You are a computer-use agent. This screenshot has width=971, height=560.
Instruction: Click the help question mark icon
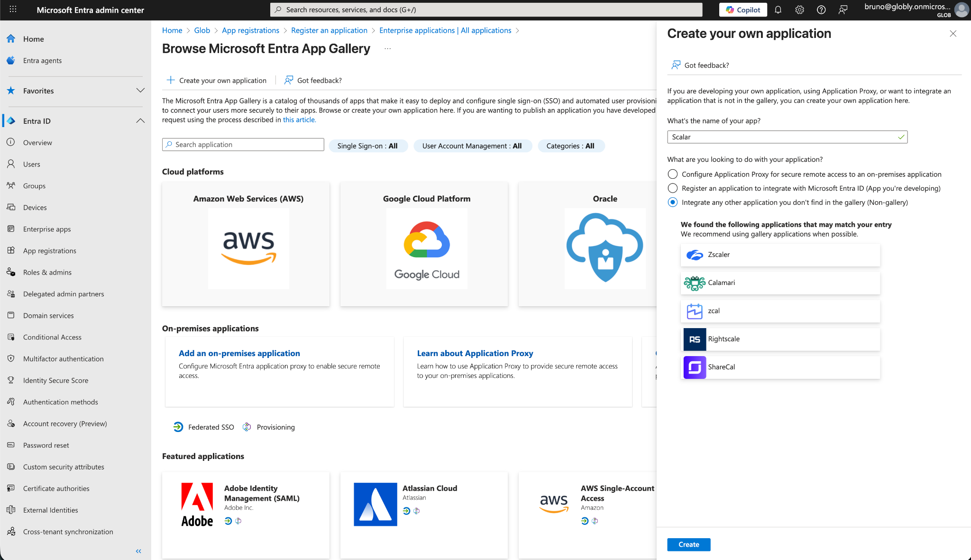coord(821,10)
